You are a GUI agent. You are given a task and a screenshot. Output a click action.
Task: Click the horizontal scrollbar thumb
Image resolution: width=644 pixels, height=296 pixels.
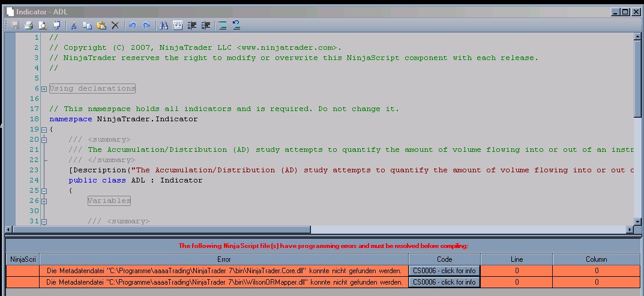(x=161, y=229)
